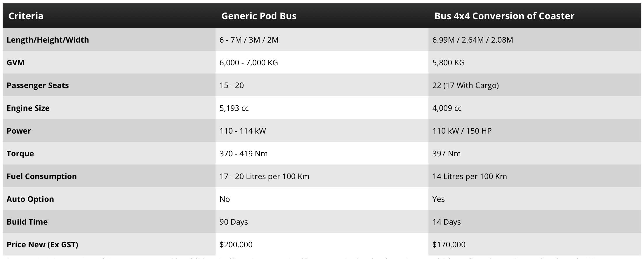This screenshot has height=259, width=644.
Task: Click Bus 4x4 Conversion of Coaster header
Action: 504,16
